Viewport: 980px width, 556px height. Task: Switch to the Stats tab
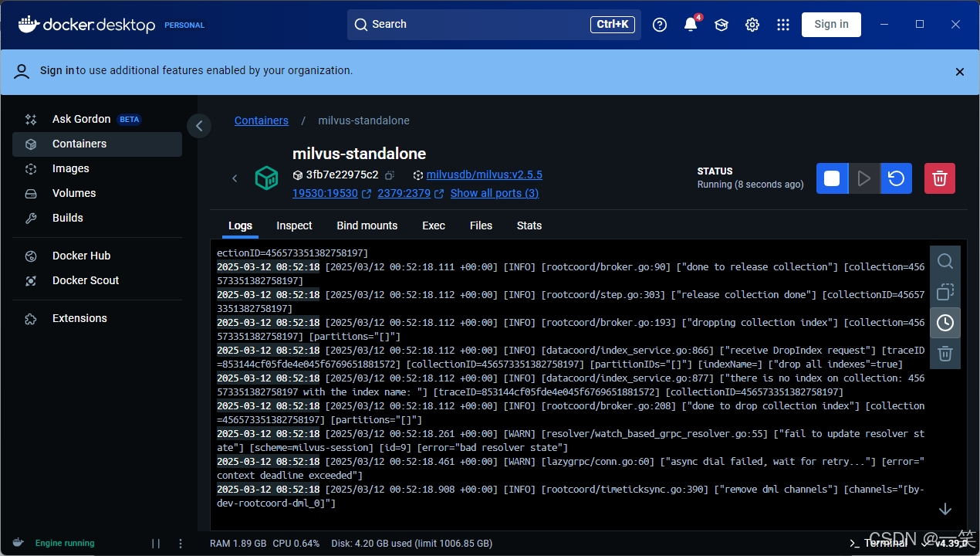529,225
